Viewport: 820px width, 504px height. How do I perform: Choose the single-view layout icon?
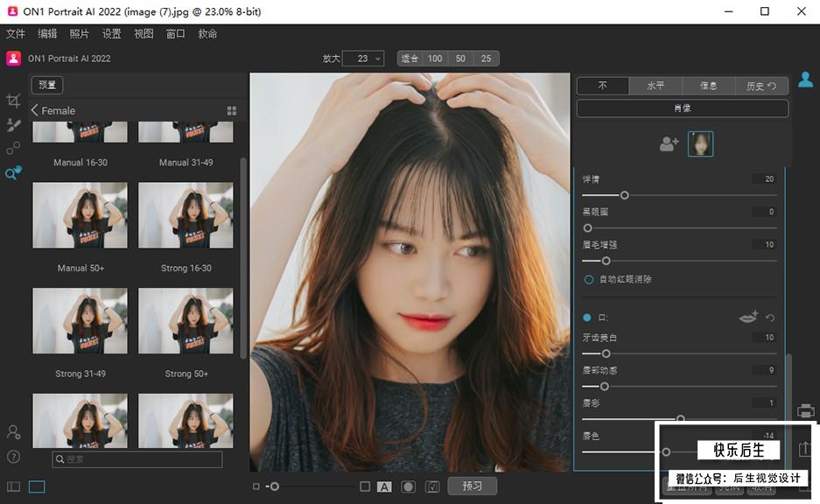pyautogui.click(x=37, y=486)
